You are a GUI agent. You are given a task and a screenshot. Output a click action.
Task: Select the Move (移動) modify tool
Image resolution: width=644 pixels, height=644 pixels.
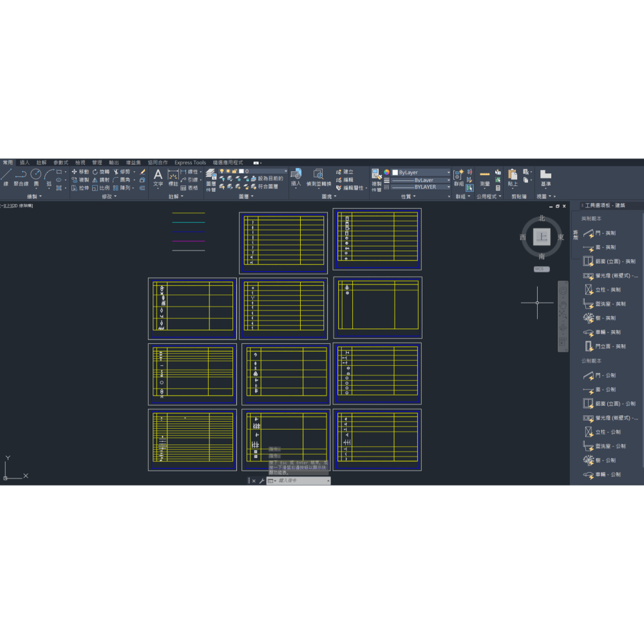tap(79, 171)
